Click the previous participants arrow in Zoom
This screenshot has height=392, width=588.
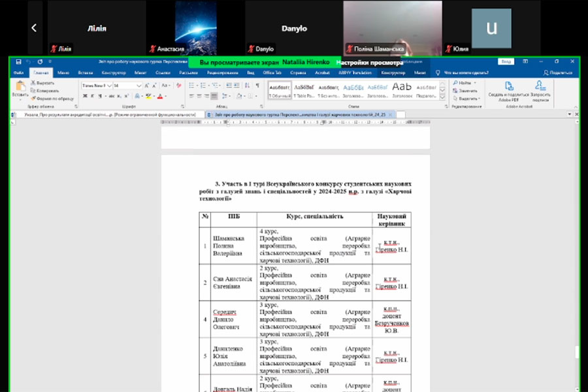[34, 27]
